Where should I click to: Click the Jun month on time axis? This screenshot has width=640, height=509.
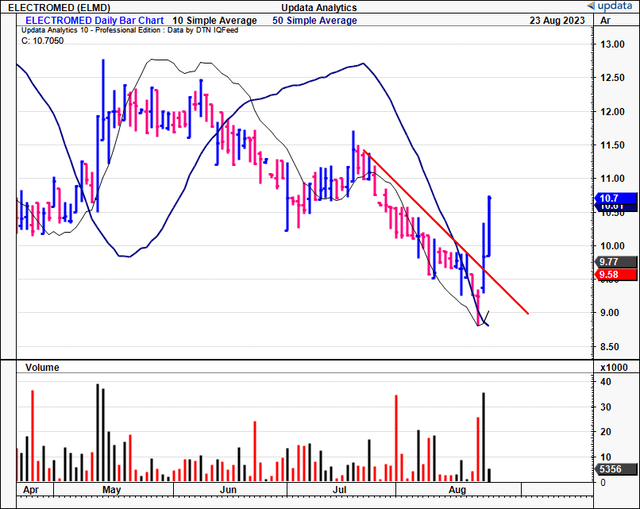[x=228, y=489]
